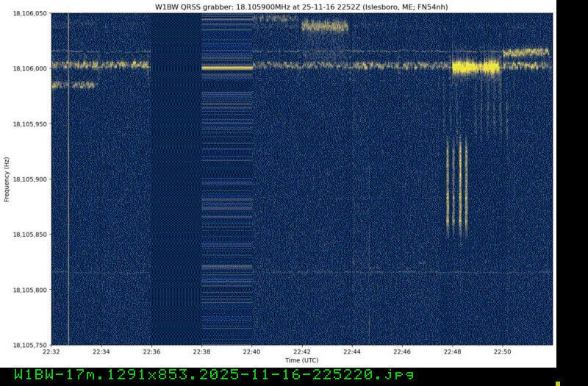Click the dark blank band starting at 22:36
The height and width of the screenshot is (386, 588).
176,184
